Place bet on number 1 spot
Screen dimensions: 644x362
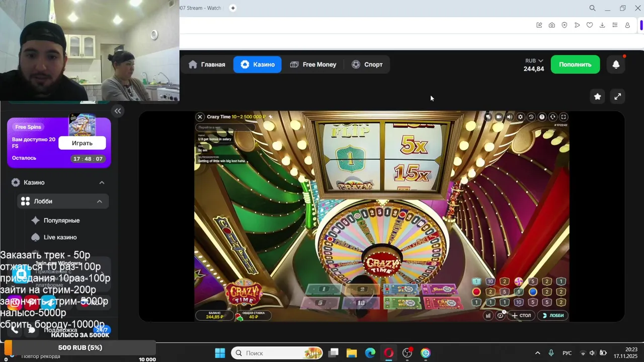(324, 290)
